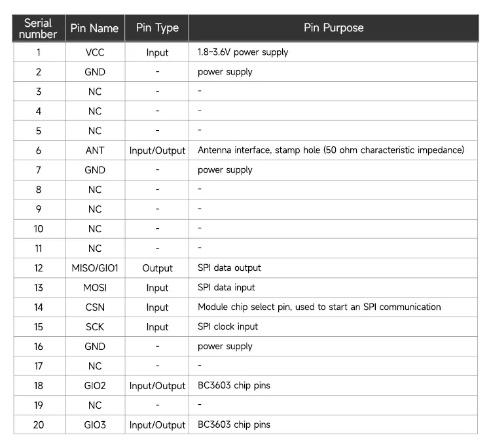Select the GIO2 pin name cell
Image resolution: width=491 pixels, height=448 pixels.
pyautogui.click(x=95, y=386)
